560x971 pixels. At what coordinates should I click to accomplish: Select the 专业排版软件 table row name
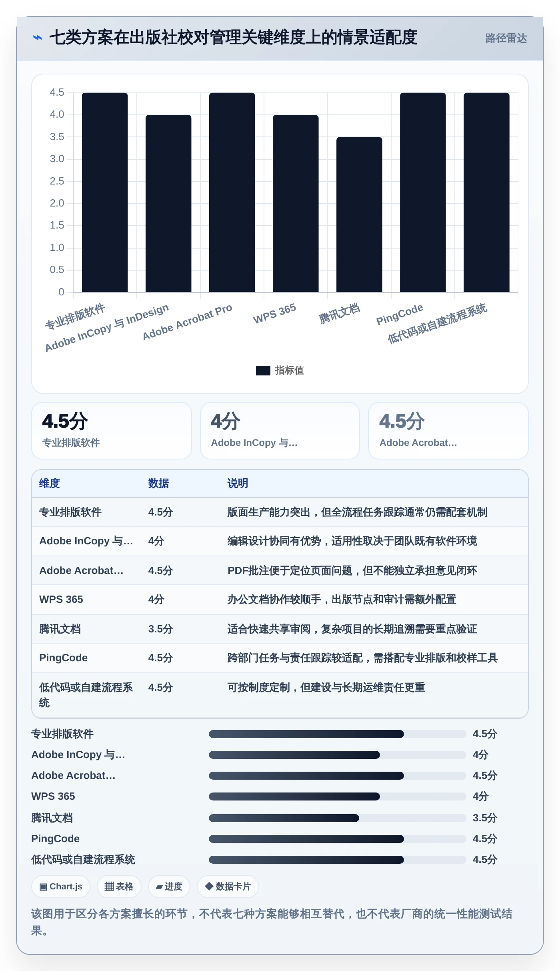70,512
